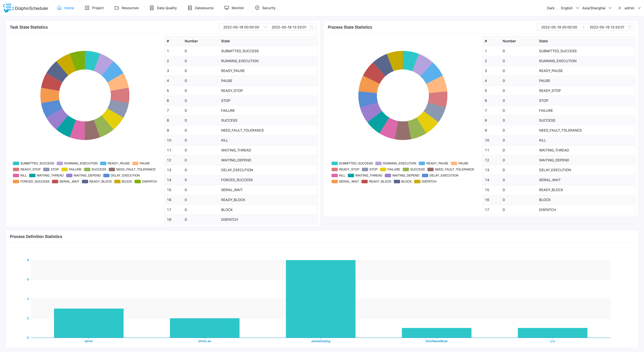Screen dimensions: 644x352
Task: Open the calendar icon on Task State Statistics
Action: (x=312, y=27)
